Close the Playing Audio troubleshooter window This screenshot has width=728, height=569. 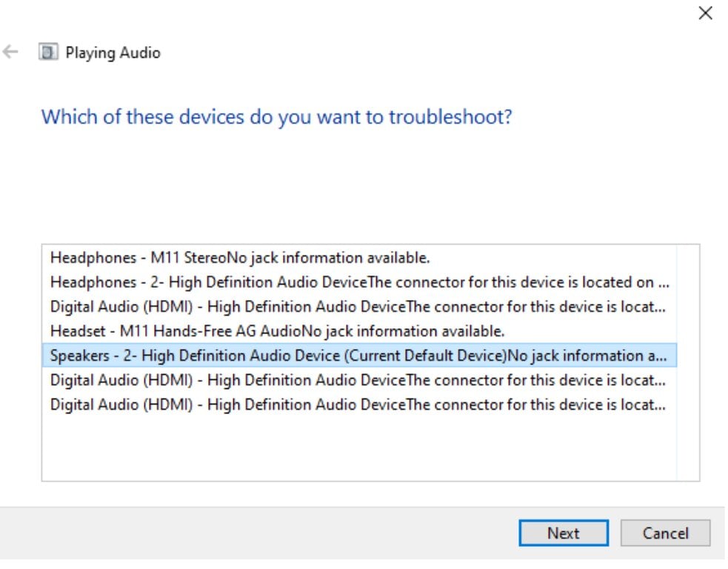click(x=704, y=13)
